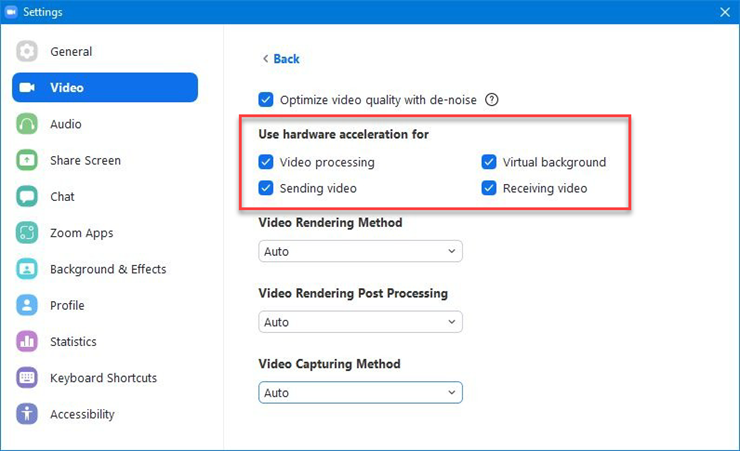Viewport: 740px width, 451px height.
Task: Open the Share Screen icon
Action: pos(27,160)
